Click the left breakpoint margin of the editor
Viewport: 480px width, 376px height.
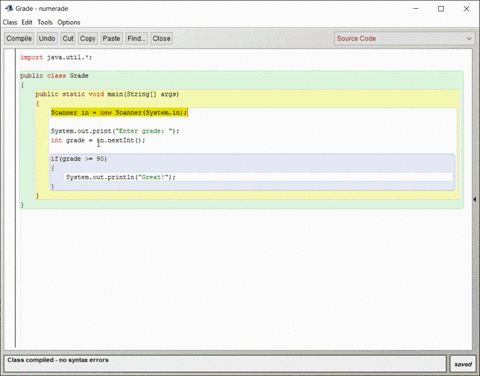point(10,199)
